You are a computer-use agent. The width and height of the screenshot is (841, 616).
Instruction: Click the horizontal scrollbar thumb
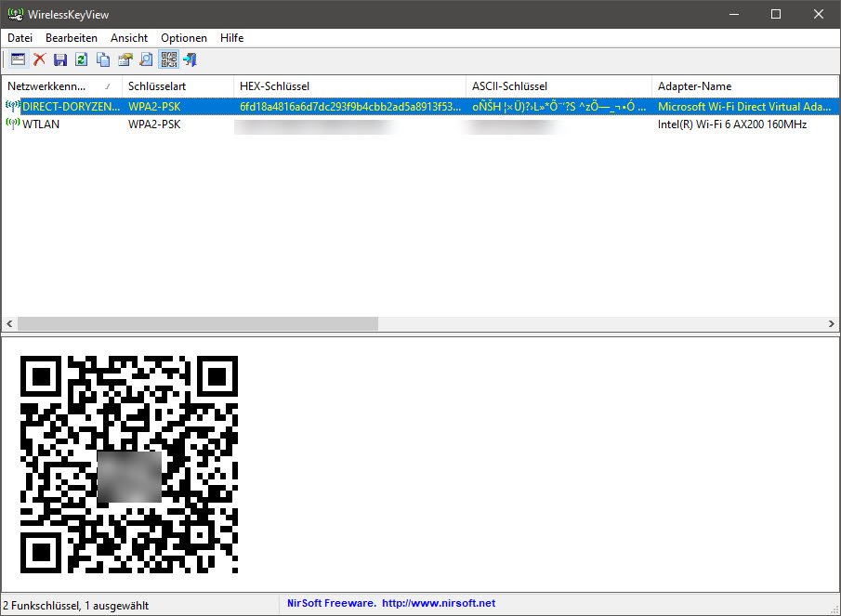[x=198, y=324]
